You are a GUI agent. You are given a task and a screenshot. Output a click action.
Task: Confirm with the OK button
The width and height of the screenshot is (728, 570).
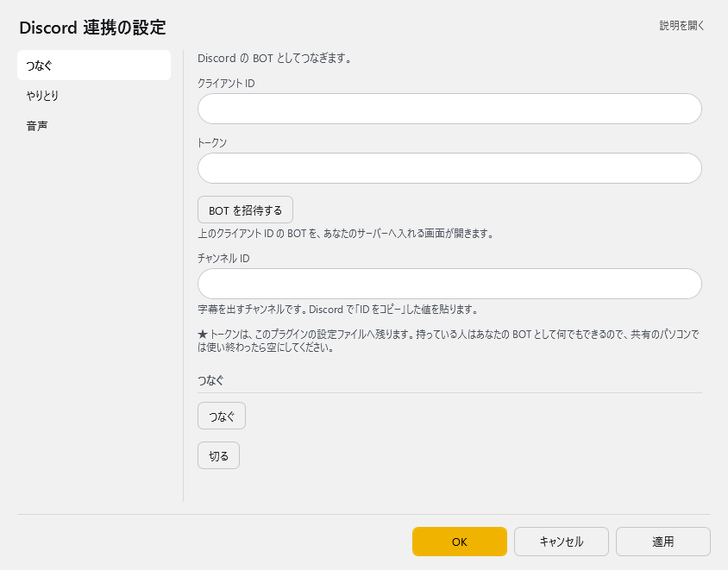(x=460, y=542)
